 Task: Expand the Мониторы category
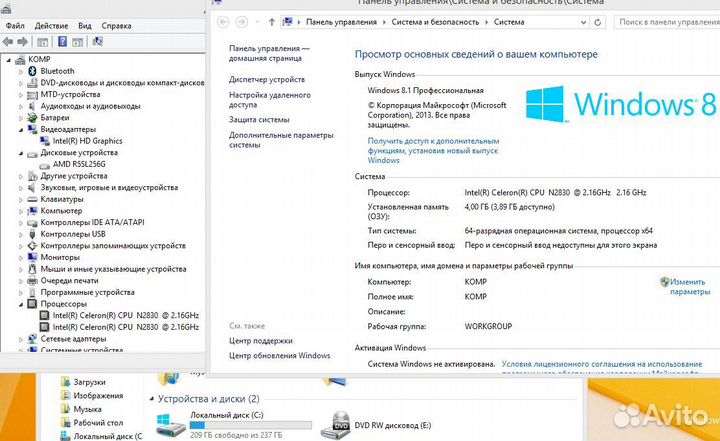21,258
